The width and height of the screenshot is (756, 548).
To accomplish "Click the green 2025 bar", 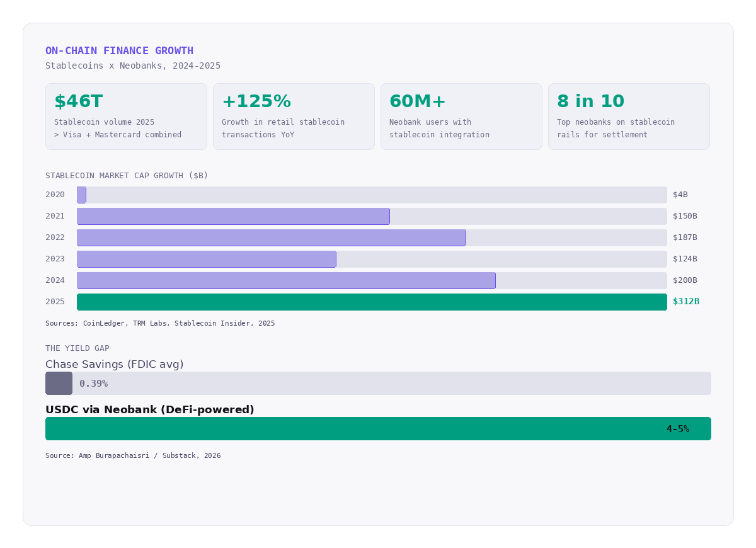I will point(372,302).
